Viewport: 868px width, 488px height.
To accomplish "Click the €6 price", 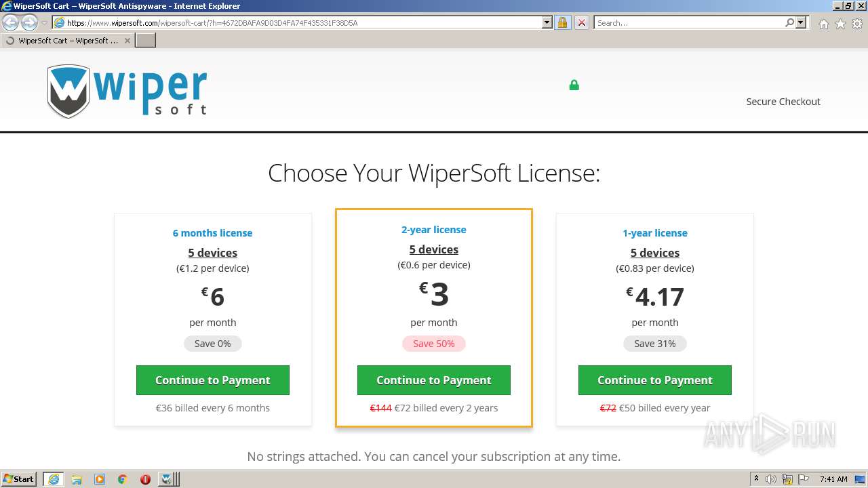I will (x=213, y=297).
